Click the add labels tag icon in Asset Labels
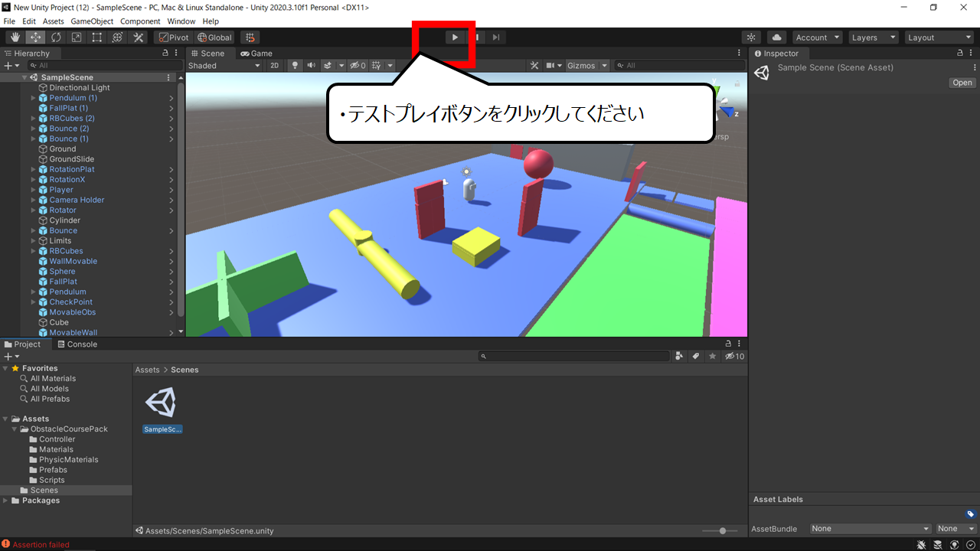 pos(970,514)
